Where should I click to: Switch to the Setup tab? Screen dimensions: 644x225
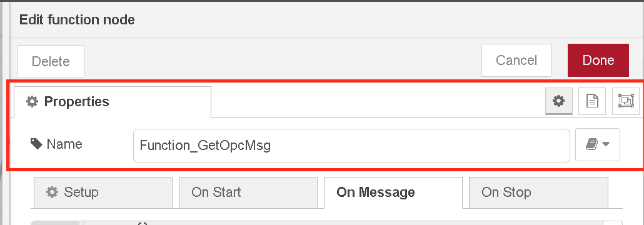pos(103,192)
